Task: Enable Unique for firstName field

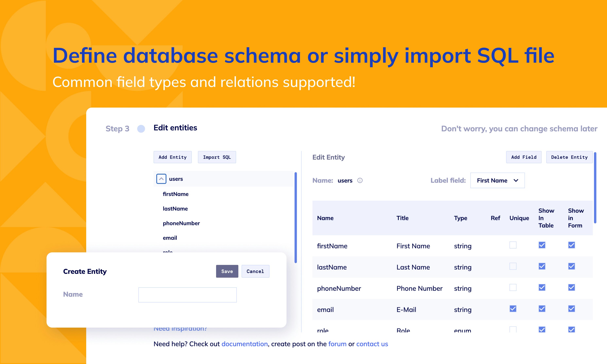Action: tap(513, 245)
